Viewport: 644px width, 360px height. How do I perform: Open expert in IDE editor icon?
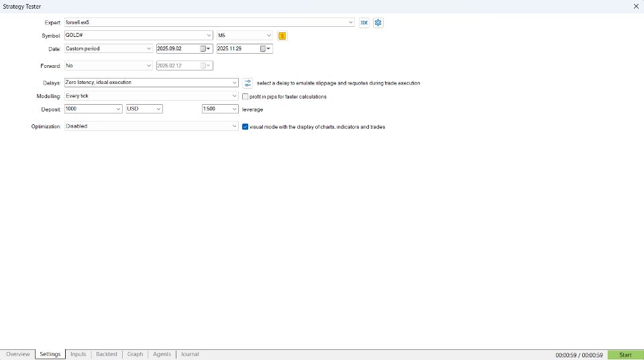[364, 23]
